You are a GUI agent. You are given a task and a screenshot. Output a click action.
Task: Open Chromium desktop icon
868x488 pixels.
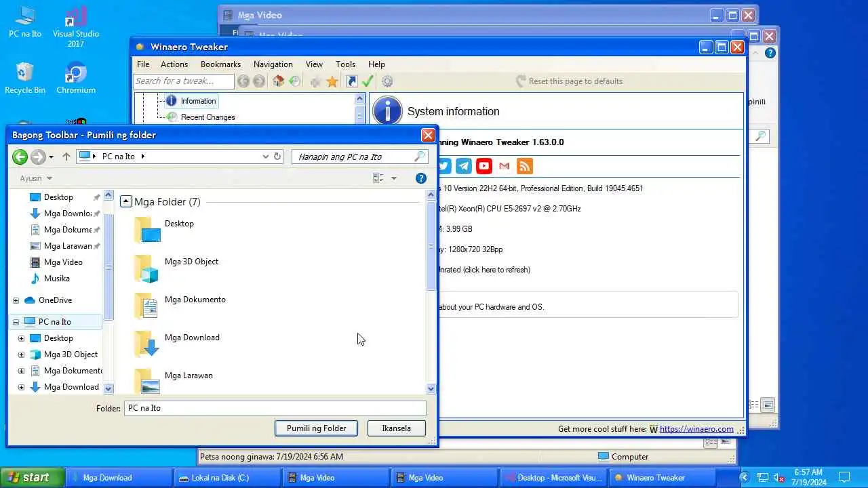click(x=76, y=78)
